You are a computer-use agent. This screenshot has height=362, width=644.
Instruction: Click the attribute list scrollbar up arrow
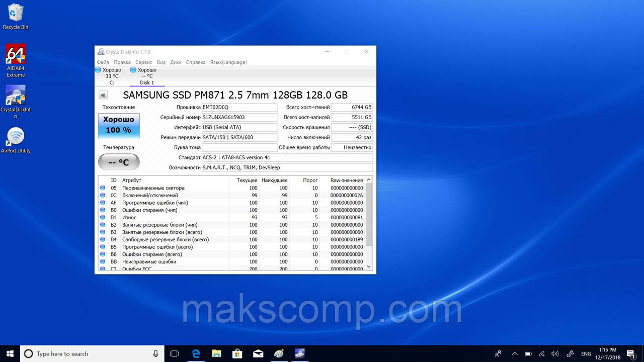369,179
